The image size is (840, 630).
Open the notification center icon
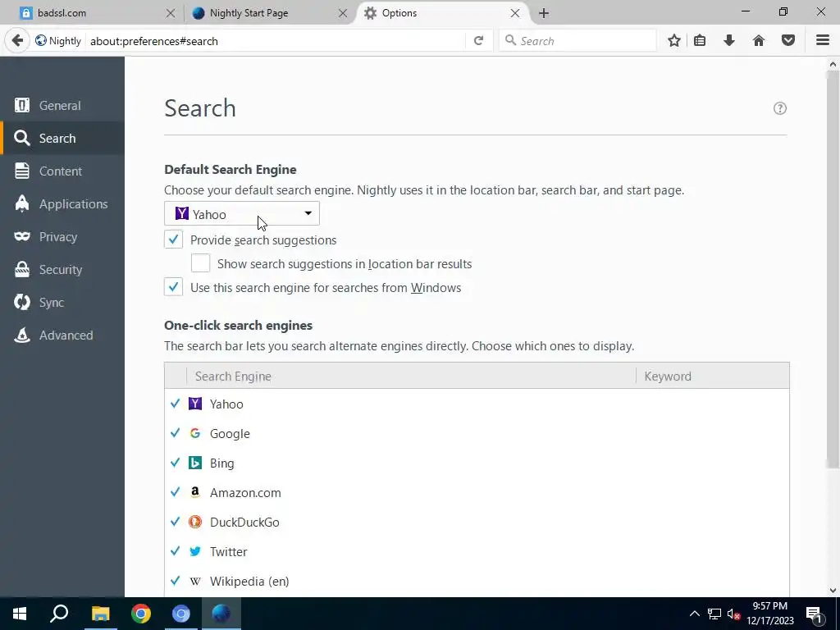(814, 614)
